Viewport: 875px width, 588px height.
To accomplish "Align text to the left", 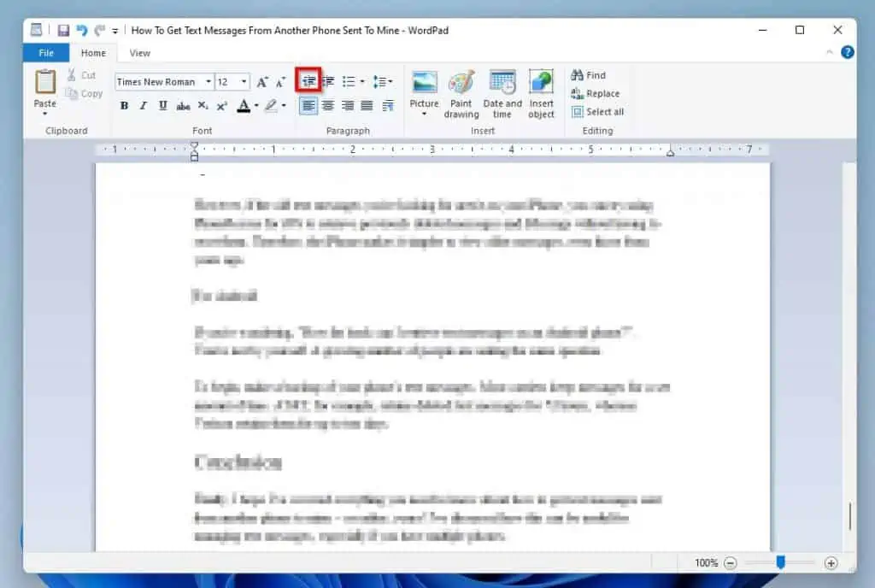I will coord(308,105).
